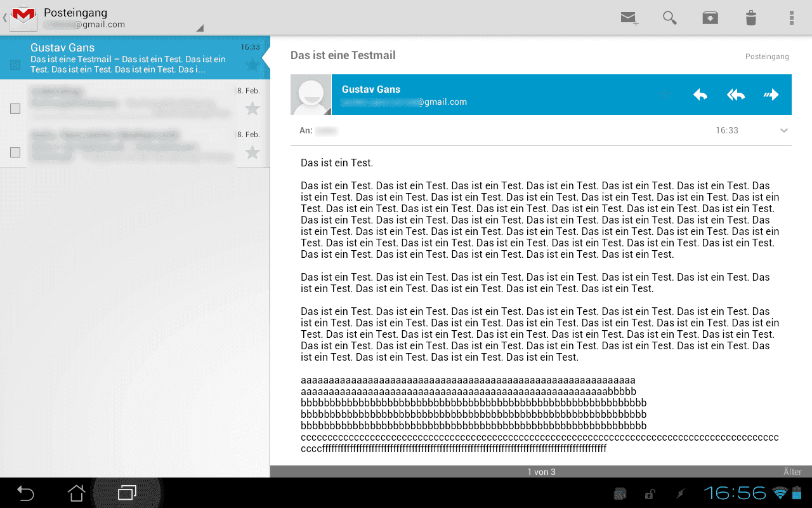The image size is (812, 508).
Task: Forward the Testmail message
Action: pyautogui.click(x=771, y=95)
